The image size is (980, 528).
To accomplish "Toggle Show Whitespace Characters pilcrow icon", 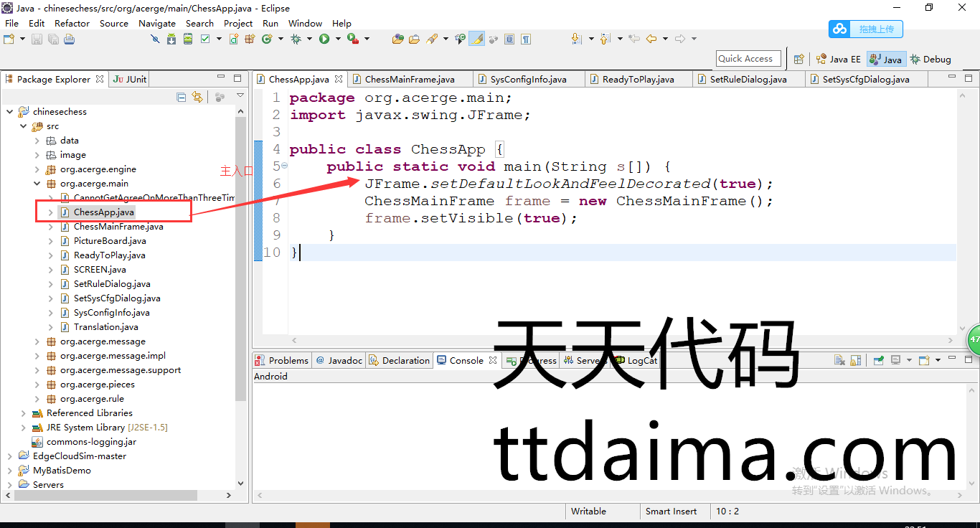I will click(x=526, y=39).
